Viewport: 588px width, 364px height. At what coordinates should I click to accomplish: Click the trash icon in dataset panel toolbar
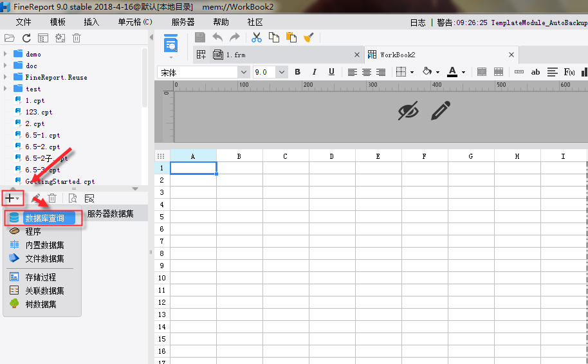pyautogui.click(x=52, y=198)
